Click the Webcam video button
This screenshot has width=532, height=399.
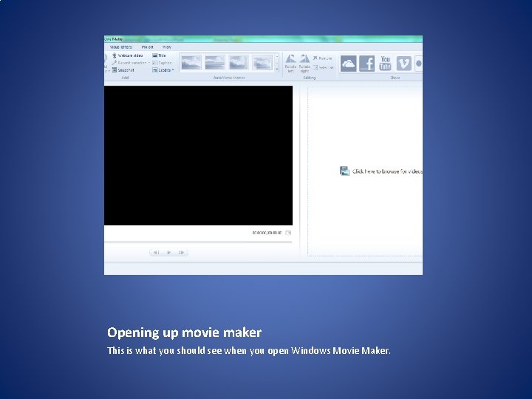click(128, 55)
